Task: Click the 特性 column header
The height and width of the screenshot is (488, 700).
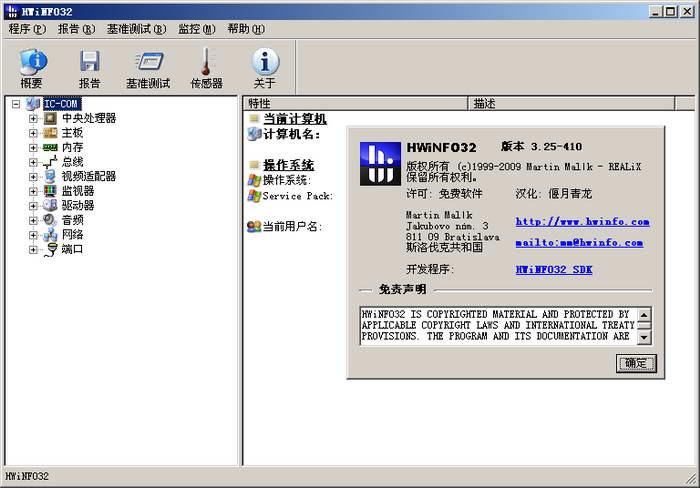Action: [x=355, y=104]
